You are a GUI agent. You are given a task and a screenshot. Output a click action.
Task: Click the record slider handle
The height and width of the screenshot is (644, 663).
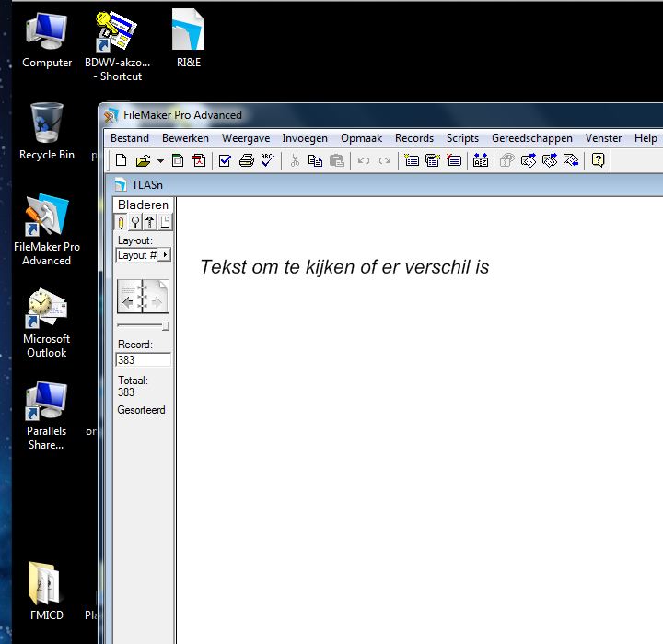166,325
